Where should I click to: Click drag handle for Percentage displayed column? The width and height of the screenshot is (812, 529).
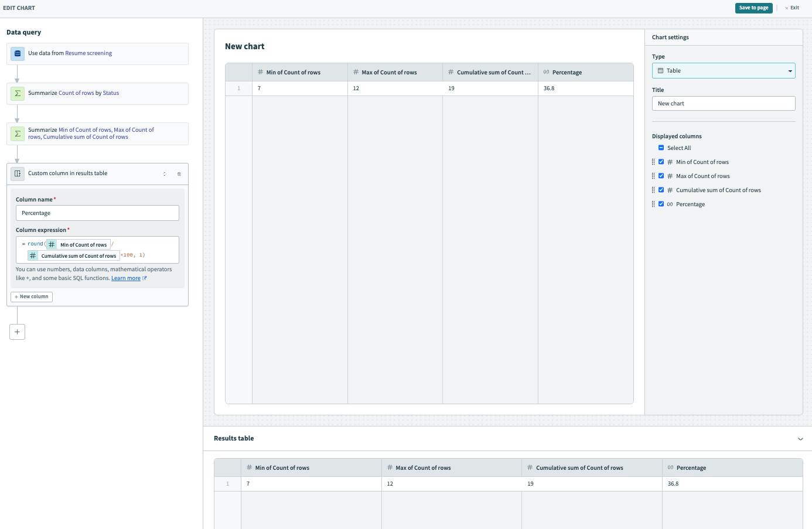coord(653,204)
